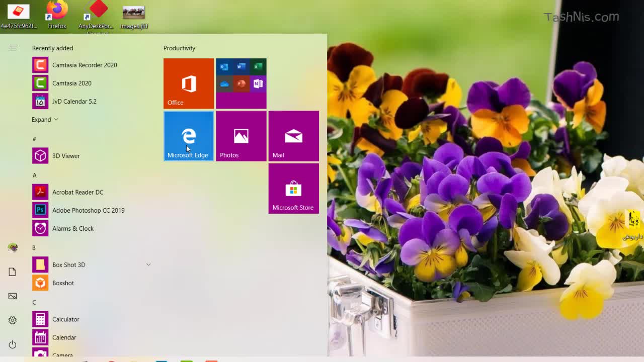Open the 3D Viewer app
Screen dimensions: 644x362
[x=66, y=156]
